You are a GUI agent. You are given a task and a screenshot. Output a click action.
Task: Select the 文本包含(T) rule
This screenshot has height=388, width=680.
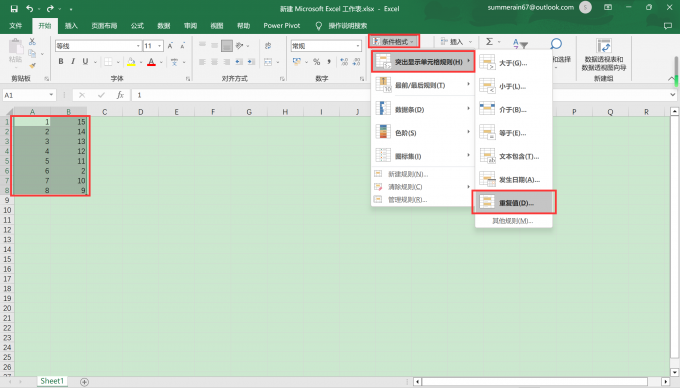coord(513,157)
